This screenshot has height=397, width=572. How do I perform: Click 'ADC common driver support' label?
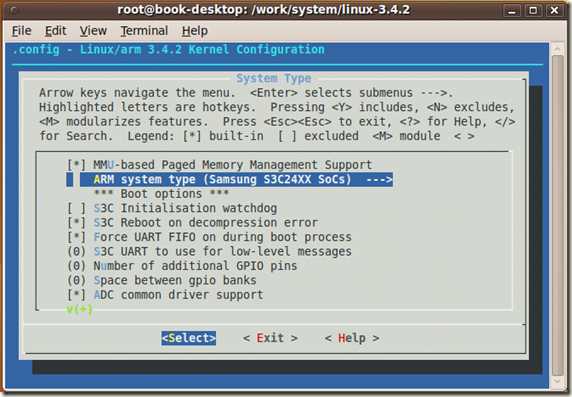[x=178, y=295]
